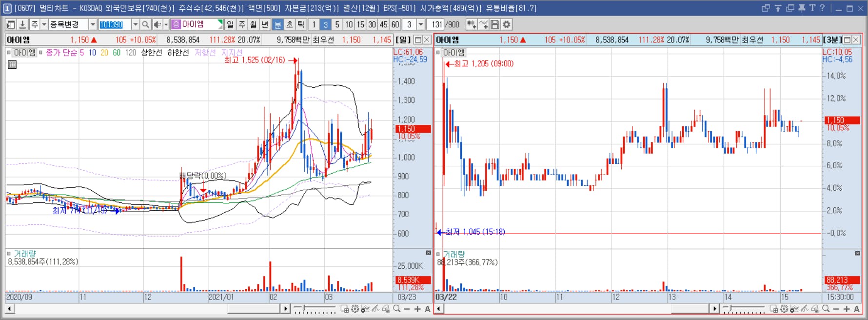This screenshot has height=320, width=868.
Task: Open the chart settings gear icon
Action: coord(507,24)
